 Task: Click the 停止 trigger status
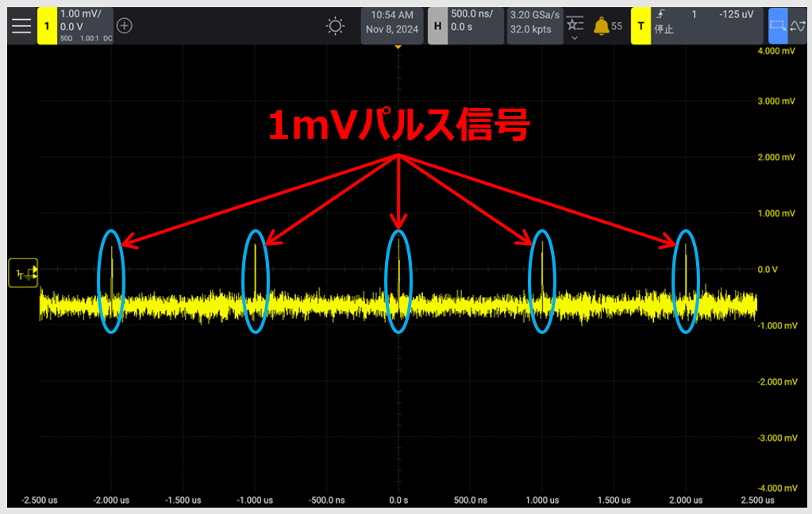[x=664, y=29]
